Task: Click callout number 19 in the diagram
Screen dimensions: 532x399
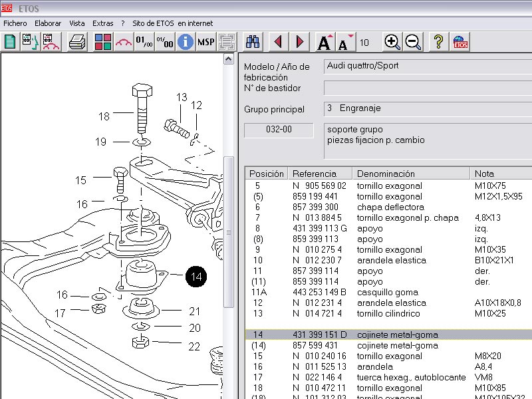Action: [101, 142]
